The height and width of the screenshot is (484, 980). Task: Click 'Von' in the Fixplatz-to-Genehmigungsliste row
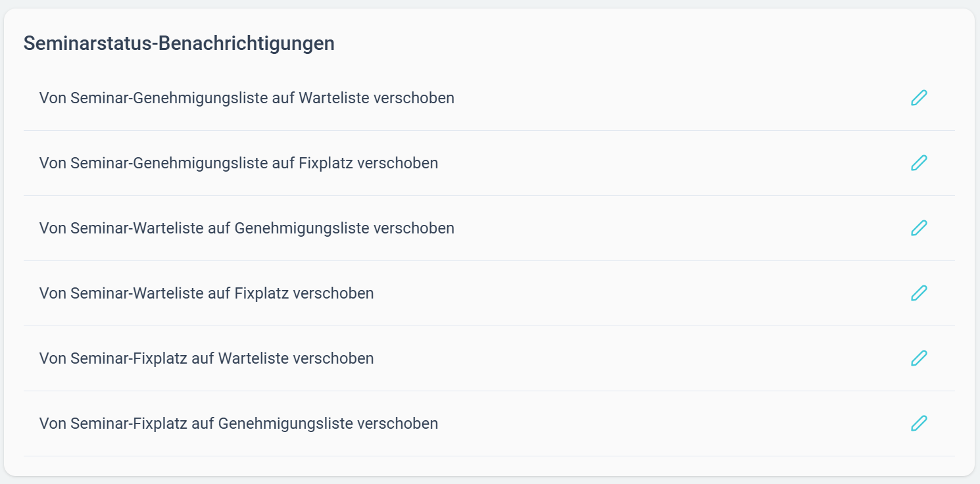pyautogui.click(x=53, y=423)
